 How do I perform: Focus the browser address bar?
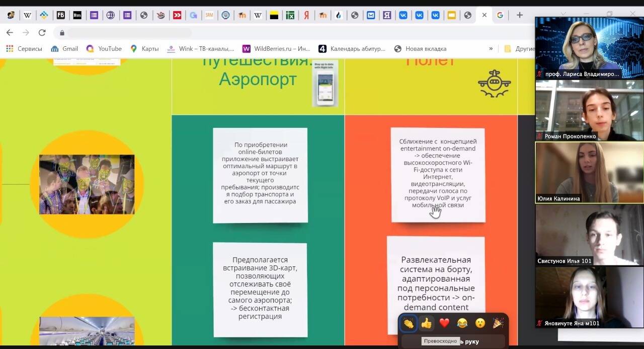(x=292, y=33)
